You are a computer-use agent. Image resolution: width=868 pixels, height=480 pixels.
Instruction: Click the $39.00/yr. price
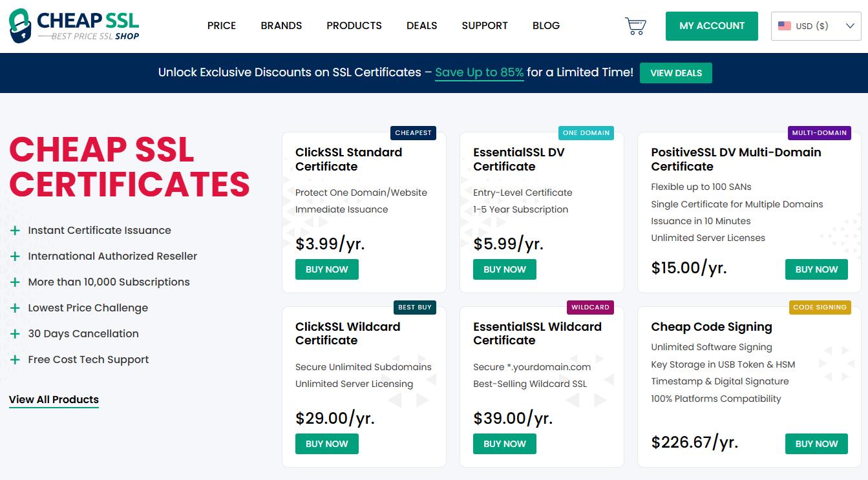tap(513, 419)
